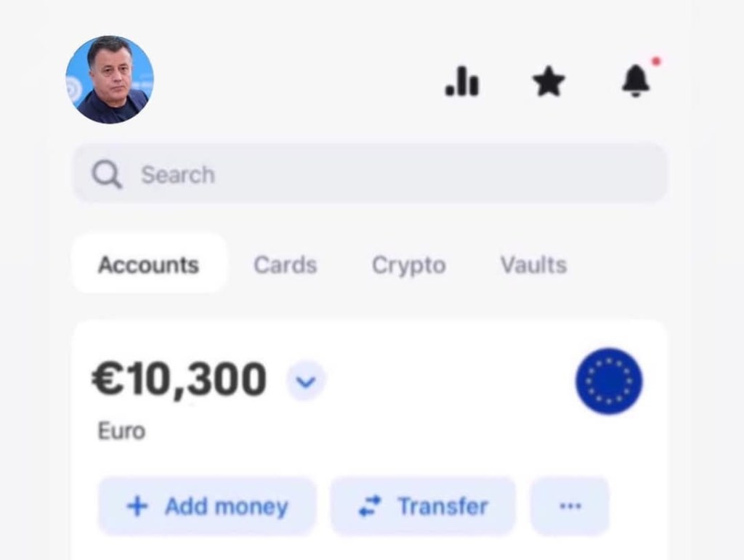Open the three-dots more options button
The image size is (744, 560).
(x=570, y=506)
